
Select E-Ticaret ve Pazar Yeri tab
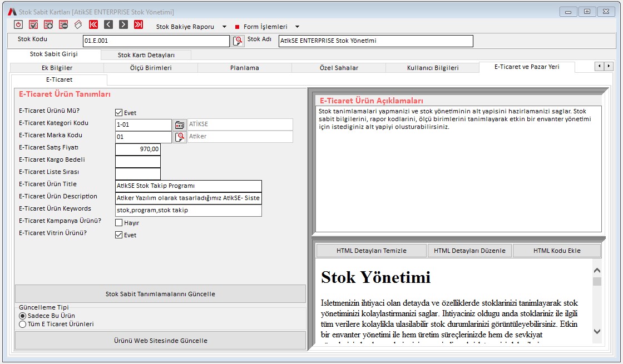tap(527, 67)
